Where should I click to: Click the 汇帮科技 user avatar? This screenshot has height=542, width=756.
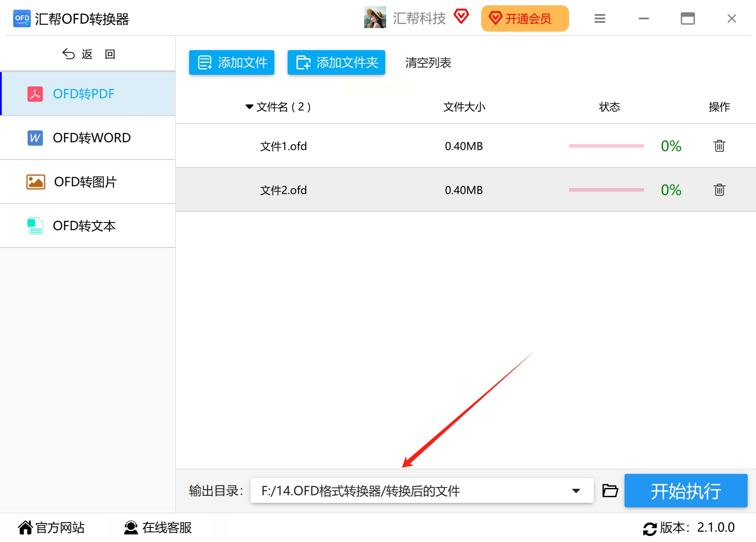tap(375, 18)
